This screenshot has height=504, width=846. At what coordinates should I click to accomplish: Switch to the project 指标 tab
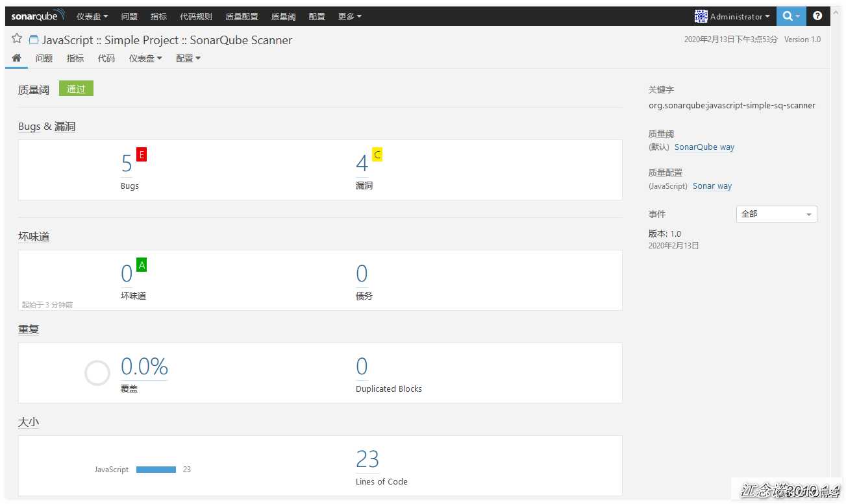(75, 58)
